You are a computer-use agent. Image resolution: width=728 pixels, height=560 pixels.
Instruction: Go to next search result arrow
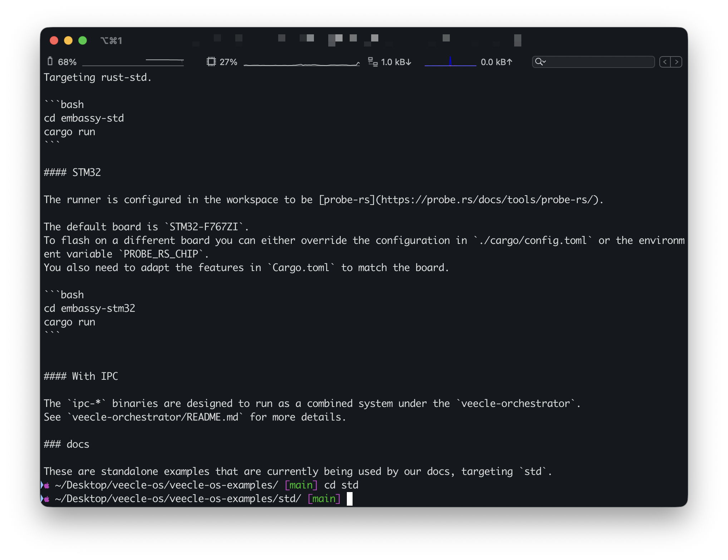[x=677, y=62]
